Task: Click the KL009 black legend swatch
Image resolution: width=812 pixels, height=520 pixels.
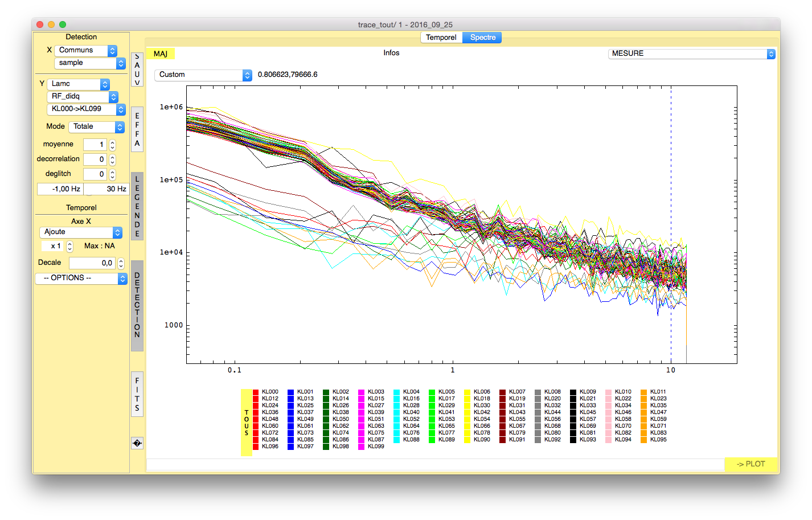Action: click(x=573, y=392)
